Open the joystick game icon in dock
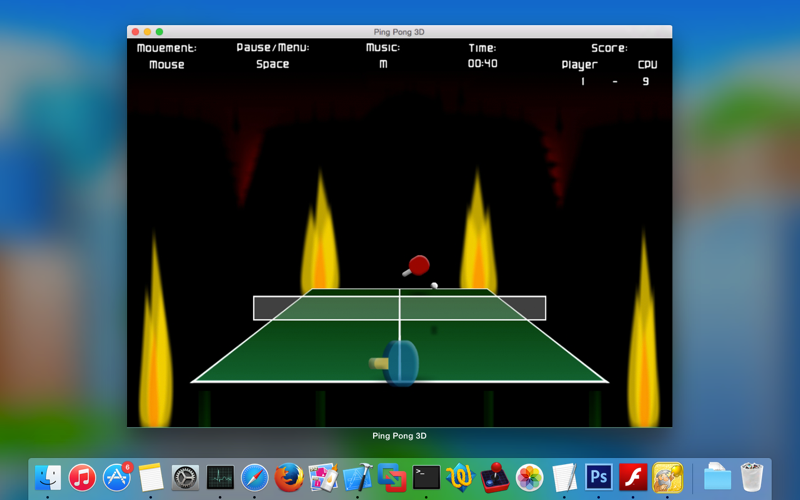This screenshot has height=500, width=800. click(495, 478)
